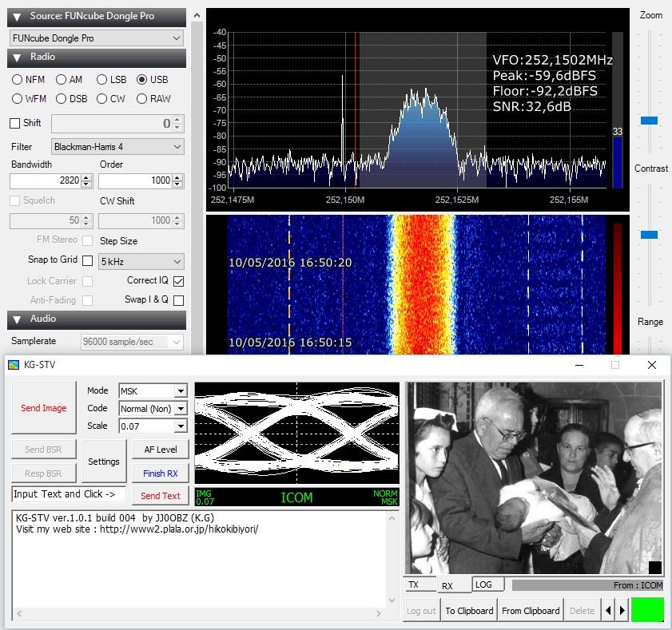Screen dimensions: 672x630
Task: Click the Zoom slider handle
Action: [650, 121]
